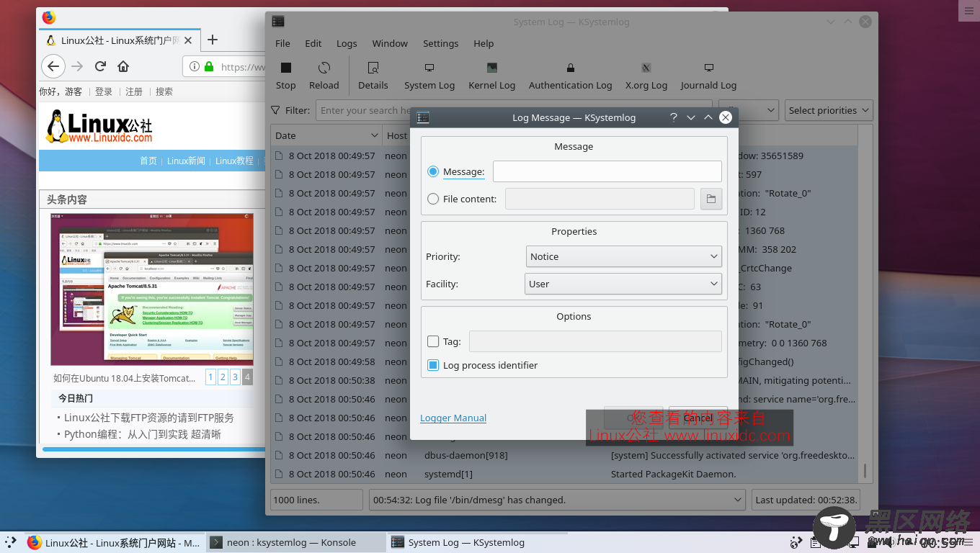Click the 'Last updated: 00:52:38.' status text
This screenshot has width=980, height=553.
pyautogui.click(x=807, y=500)
